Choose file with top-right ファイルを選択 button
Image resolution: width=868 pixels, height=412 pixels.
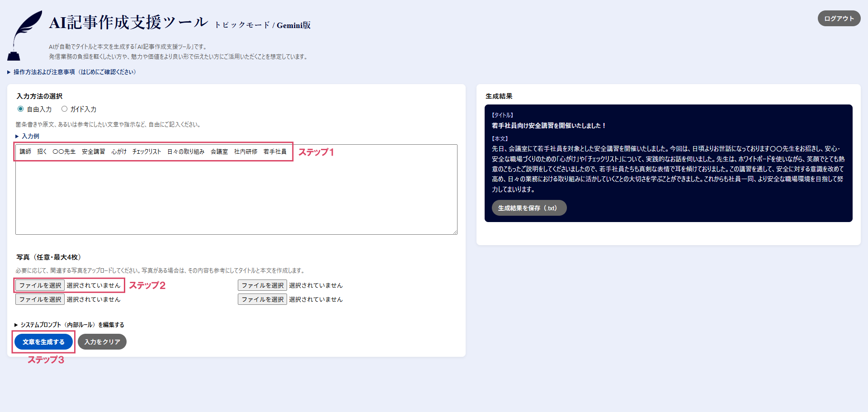pyautogui.click(x=262, y=285)
